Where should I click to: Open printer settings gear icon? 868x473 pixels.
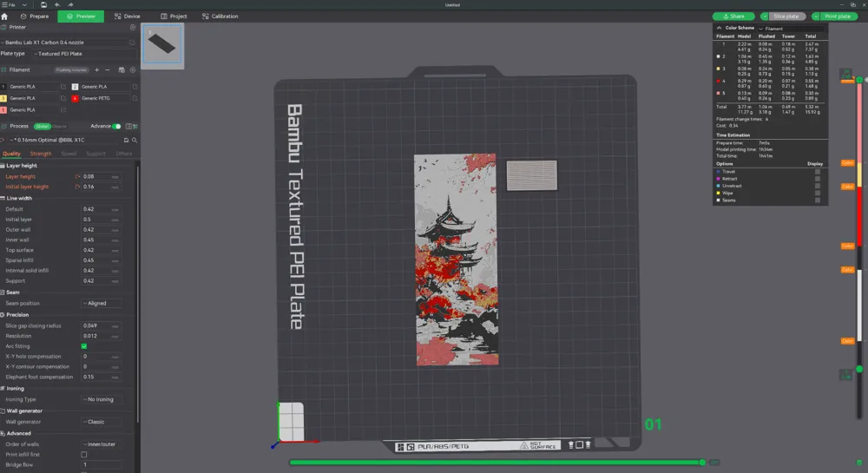(x=132, y=27)
